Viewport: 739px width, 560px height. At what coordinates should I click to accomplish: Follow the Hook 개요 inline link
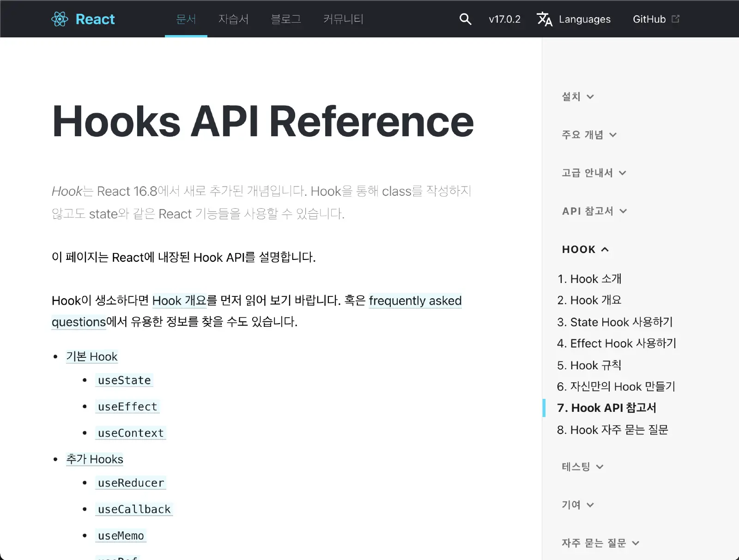coord(179,301)
